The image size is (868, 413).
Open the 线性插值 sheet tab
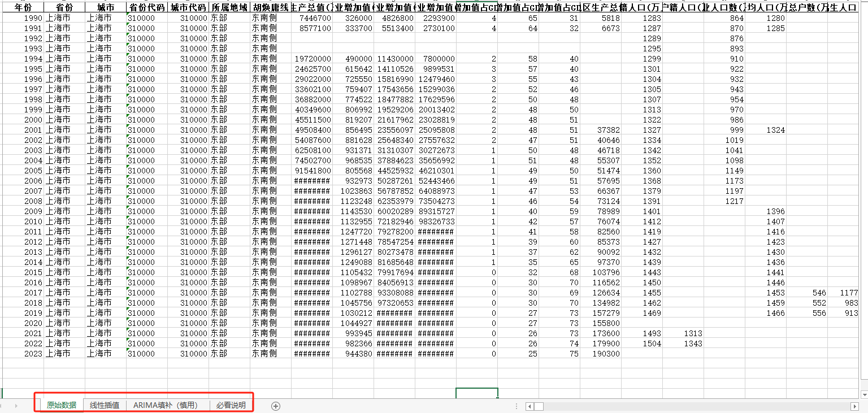click(105, 405)
